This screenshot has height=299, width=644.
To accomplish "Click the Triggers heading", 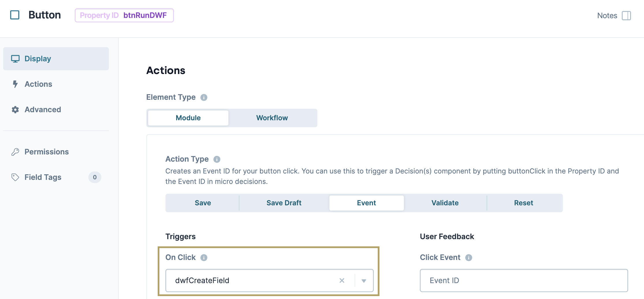I will (x=180, y=237).
